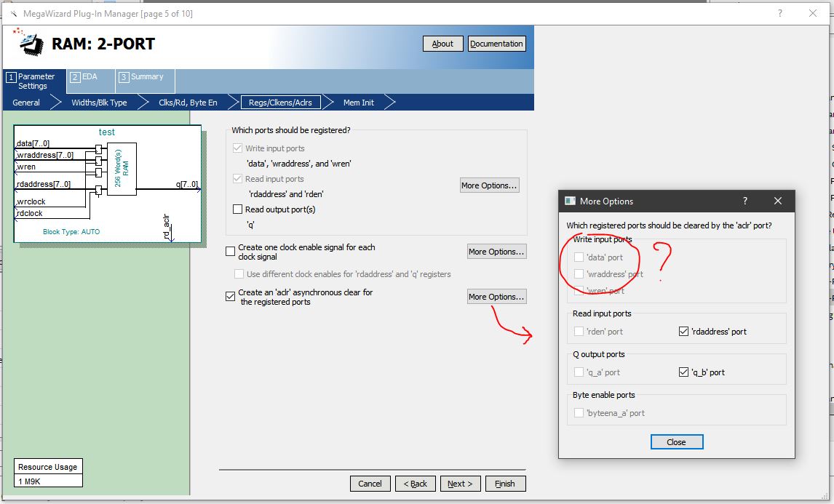This screenshot has height=504, width=834.
Task: Switch to Parameter Settings tab
Action: [35, 81]
